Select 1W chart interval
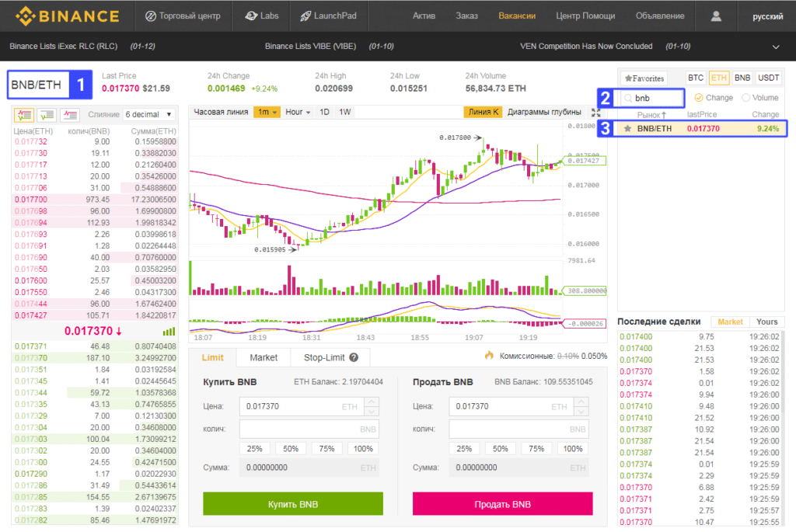The width and height of the screenshot is (796, 532). 344,112
